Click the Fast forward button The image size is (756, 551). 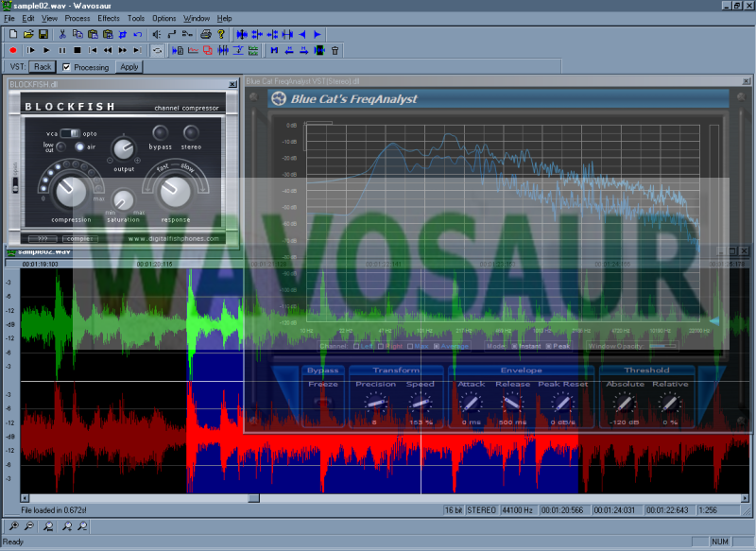click(x=123, y=50)
